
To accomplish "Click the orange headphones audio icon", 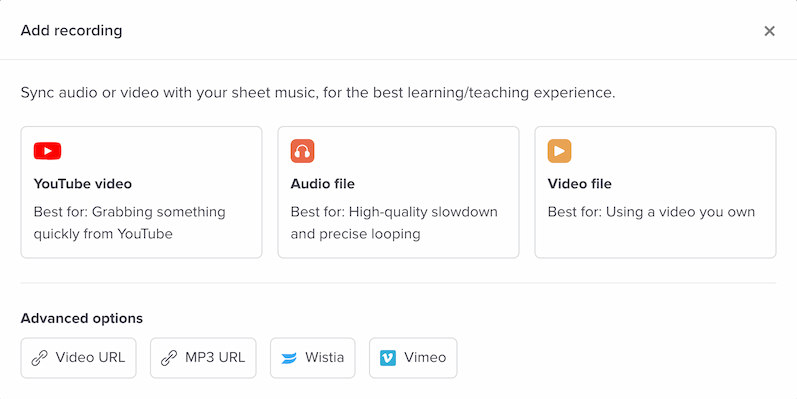I will 302,151.
